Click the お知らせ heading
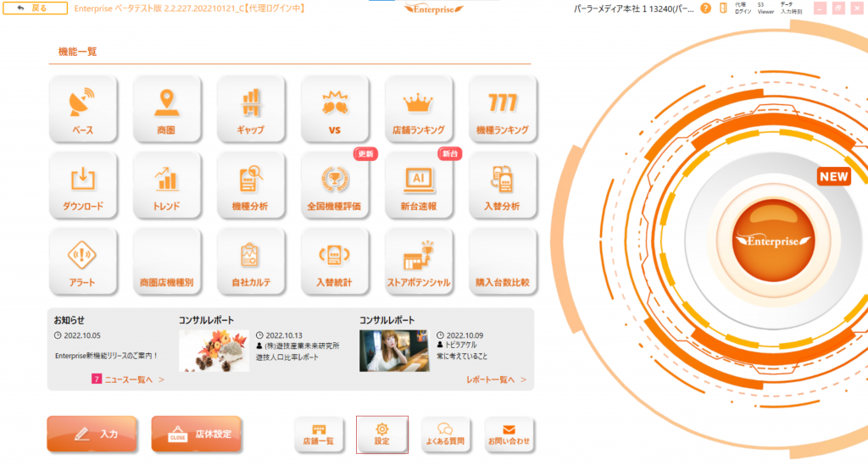868x465 pixels. click(70, 319)
